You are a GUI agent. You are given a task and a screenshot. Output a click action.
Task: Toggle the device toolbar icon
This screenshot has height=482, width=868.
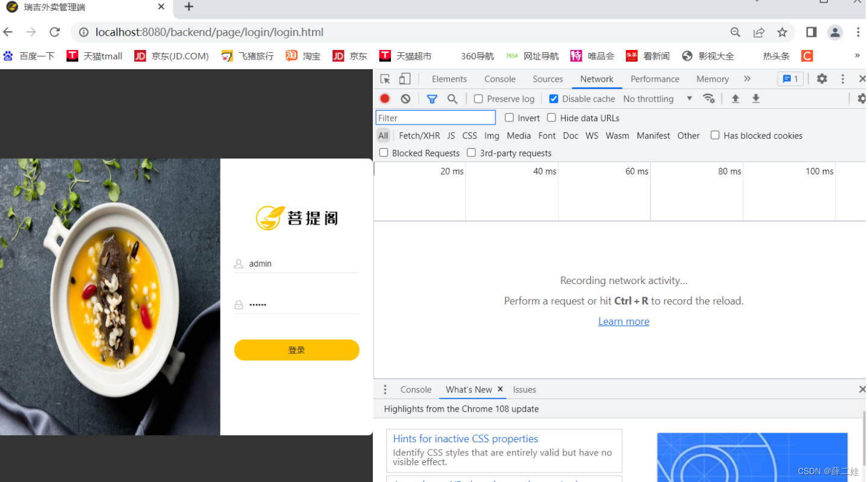[x=405, y=79]
